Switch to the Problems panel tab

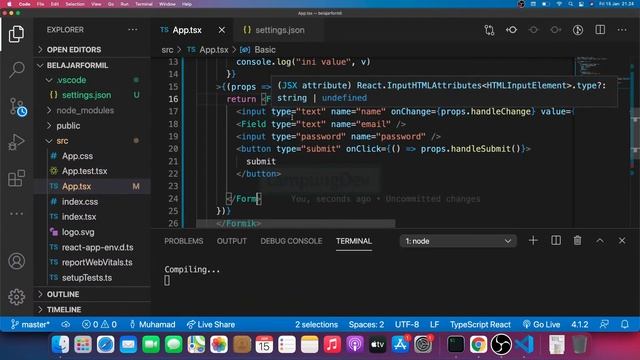184,241
